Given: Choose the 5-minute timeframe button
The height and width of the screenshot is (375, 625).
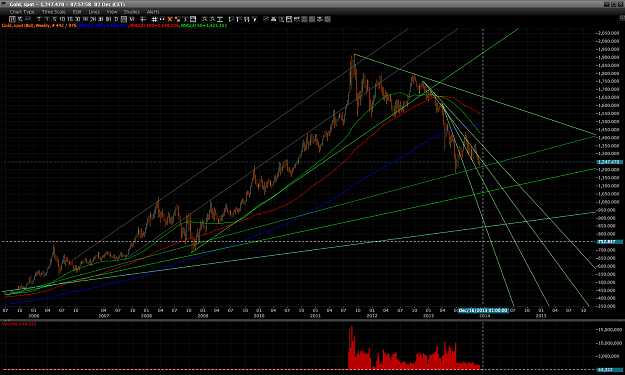Looking at the screenshot, I should 55,19.
